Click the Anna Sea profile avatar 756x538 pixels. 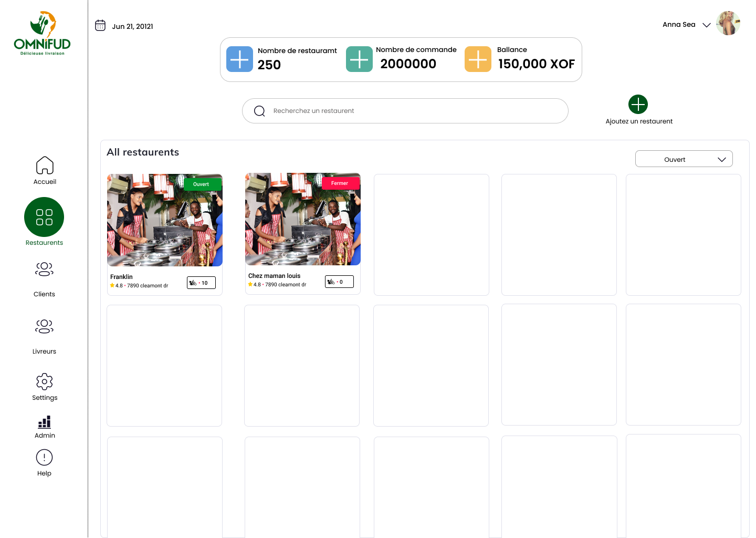click(728, 23)
